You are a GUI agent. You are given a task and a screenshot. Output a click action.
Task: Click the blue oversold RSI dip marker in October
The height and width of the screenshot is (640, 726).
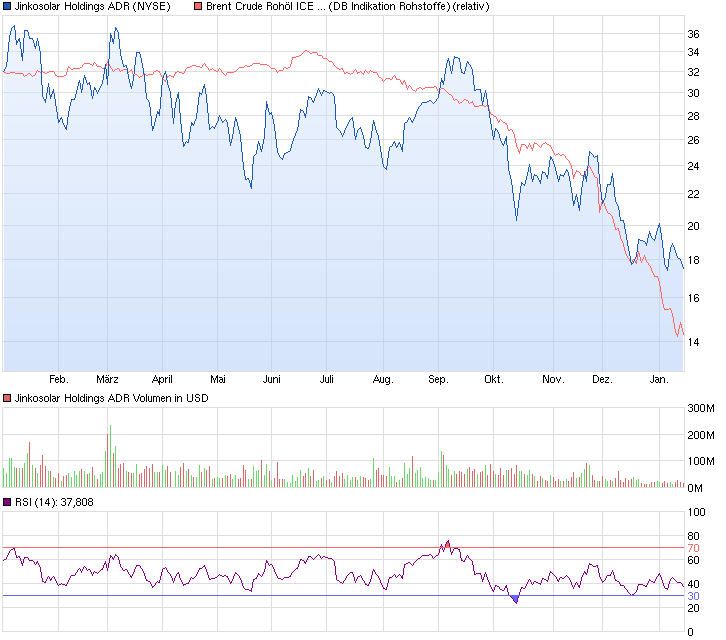tap(515, 599)
